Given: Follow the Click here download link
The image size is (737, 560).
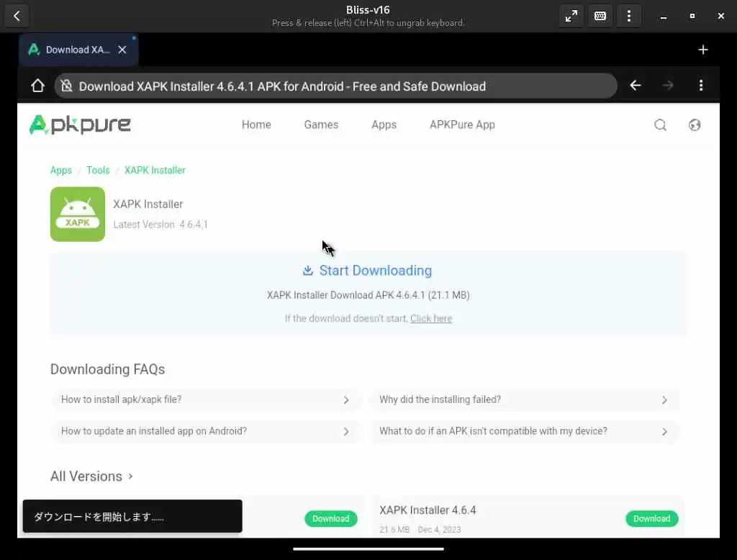Looking at the screenshot, I should pyautogui.click(x=431, y=318).
